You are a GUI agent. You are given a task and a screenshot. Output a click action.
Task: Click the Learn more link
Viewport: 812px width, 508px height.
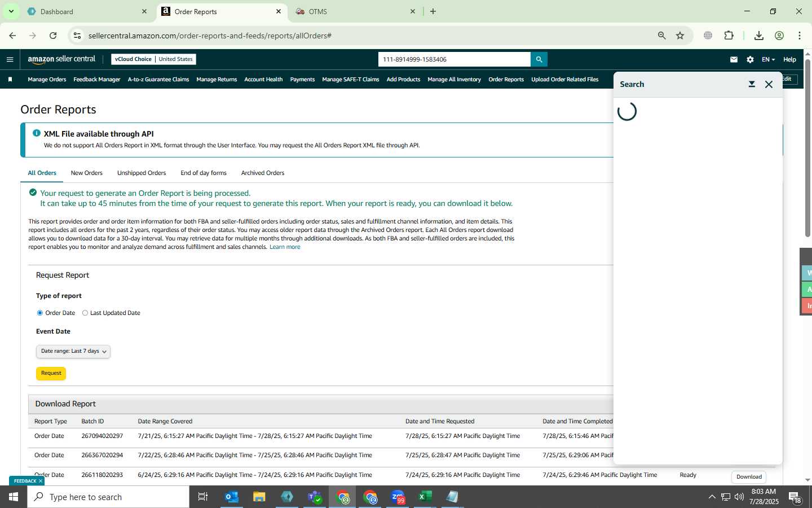coord(285,247)
